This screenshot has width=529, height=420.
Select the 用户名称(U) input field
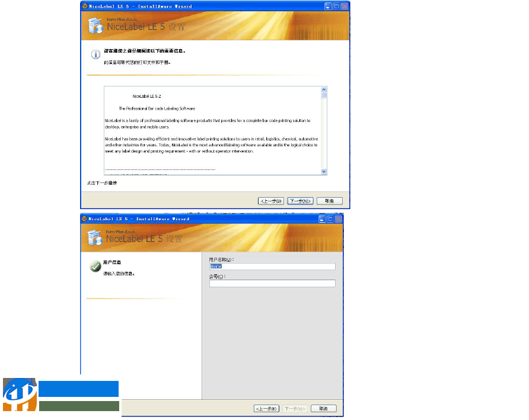pyautogui.click(x=272, y=267)
